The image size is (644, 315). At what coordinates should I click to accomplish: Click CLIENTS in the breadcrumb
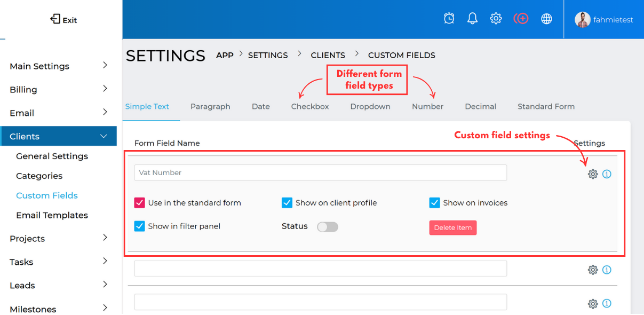point(328,55)
